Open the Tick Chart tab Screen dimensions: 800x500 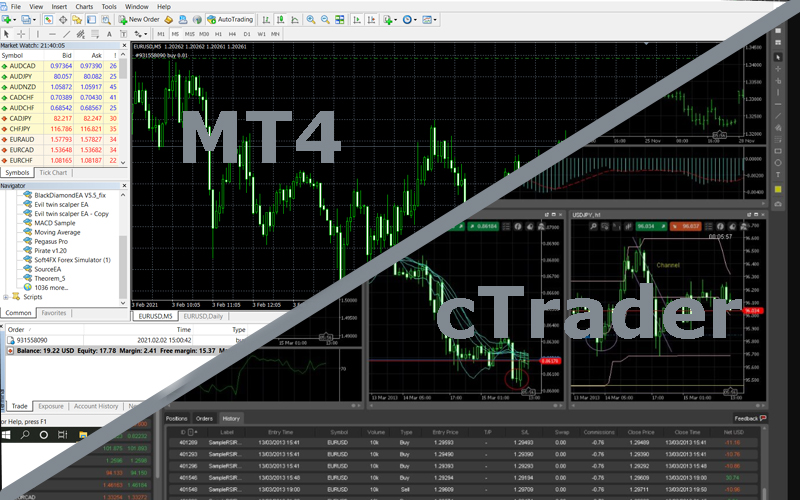(52, 173)
